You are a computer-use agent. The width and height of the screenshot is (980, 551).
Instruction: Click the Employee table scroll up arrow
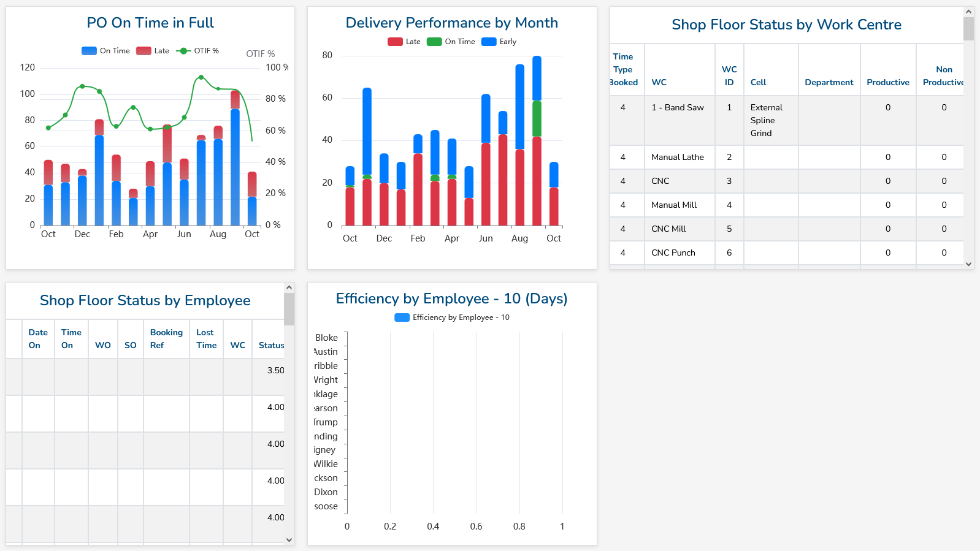tap(289, 287)
